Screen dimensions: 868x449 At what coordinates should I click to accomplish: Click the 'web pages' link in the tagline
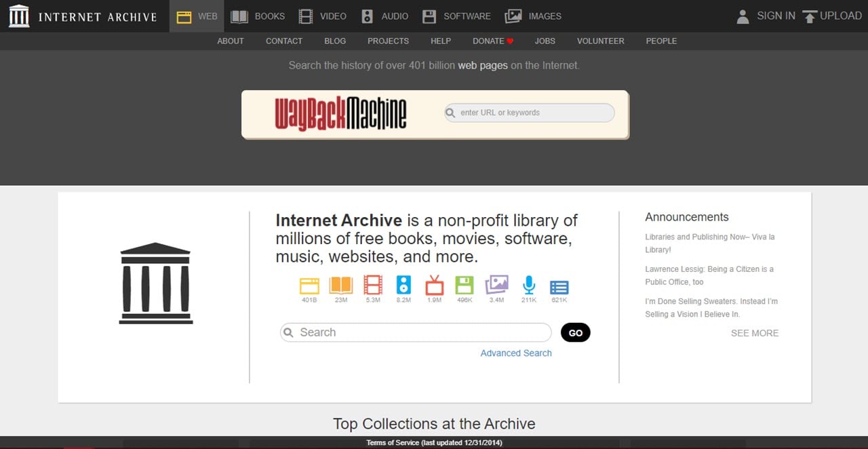tap(483, 65)
